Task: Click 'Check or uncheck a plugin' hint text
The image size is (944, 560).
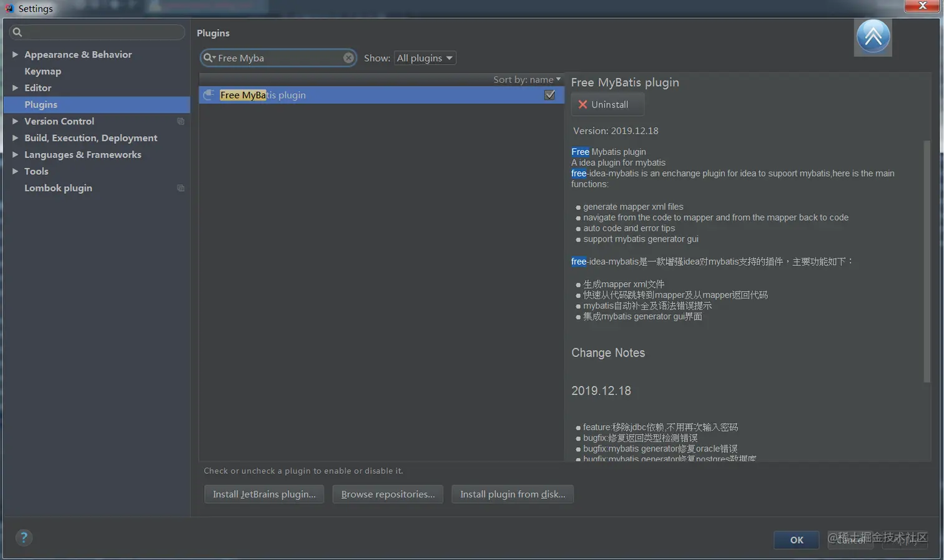Action: (x=303, y=471)
